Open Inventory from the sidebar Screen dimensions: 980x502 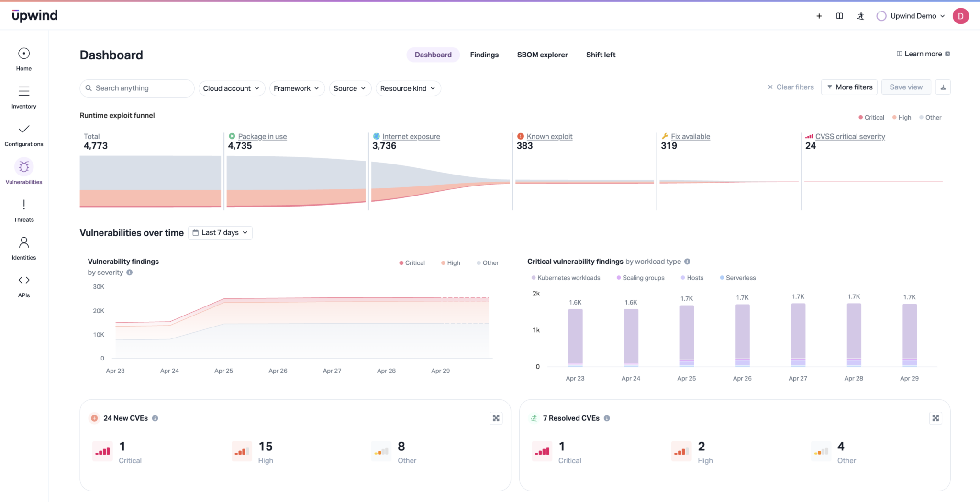pos(24,91)
